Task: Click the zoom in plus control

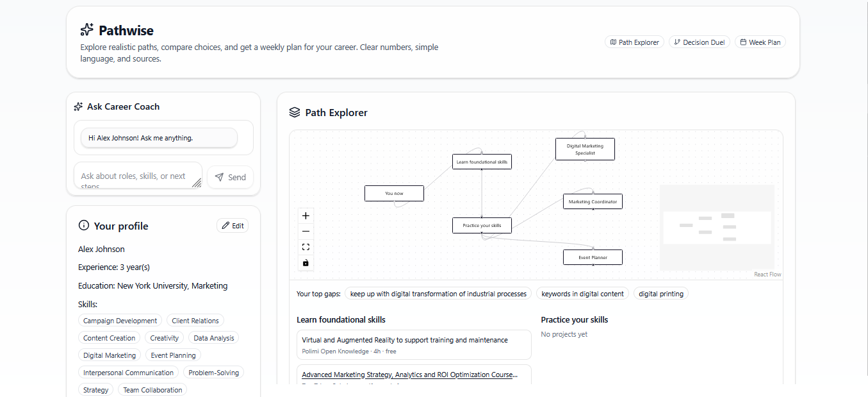Action: (306, 216)
